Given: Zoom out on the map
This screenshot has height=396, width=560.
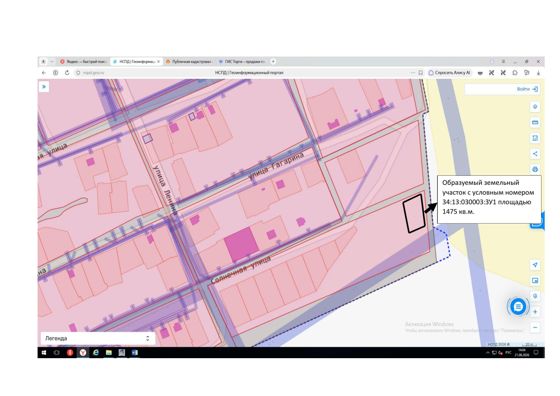Looking at the screenshot, I should tap(535, 327).
